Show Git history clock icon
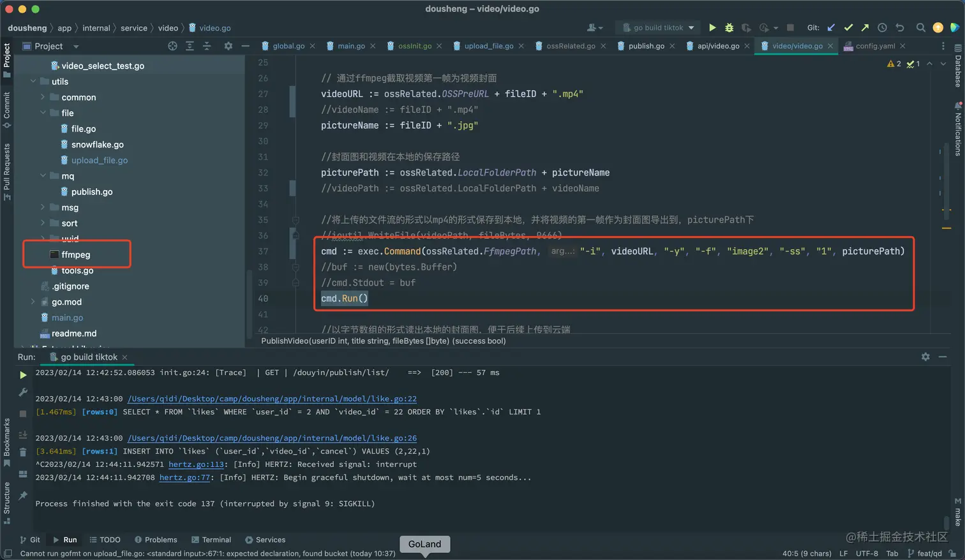The image size is (965, 560). click(882, 27)
